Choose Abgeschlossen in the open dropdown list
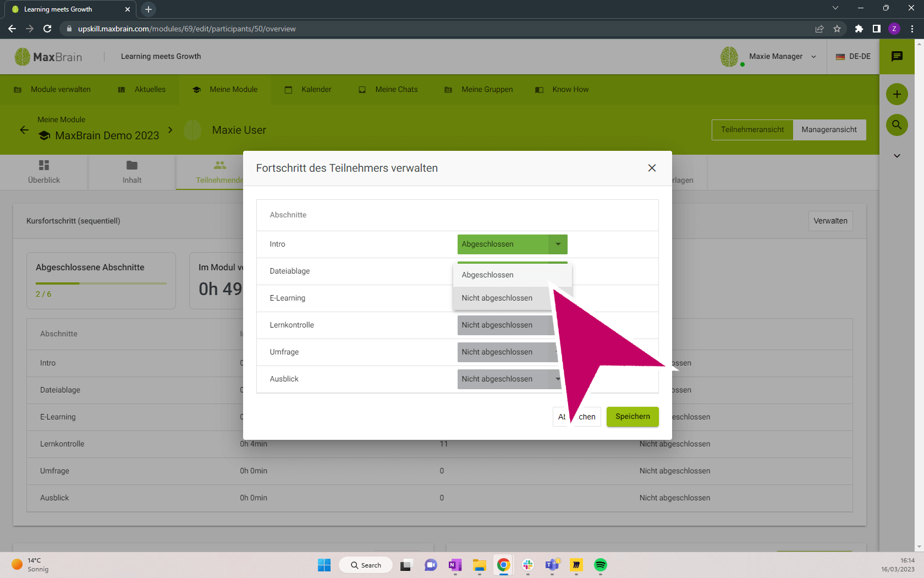The width and height of the screenshot is (924, 578). (x=512, y=275)
